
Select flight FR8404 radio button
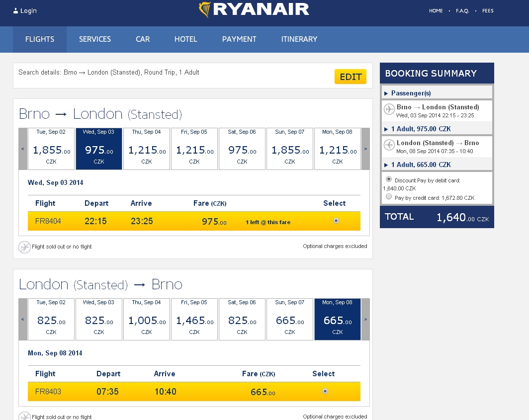[336, 221]
